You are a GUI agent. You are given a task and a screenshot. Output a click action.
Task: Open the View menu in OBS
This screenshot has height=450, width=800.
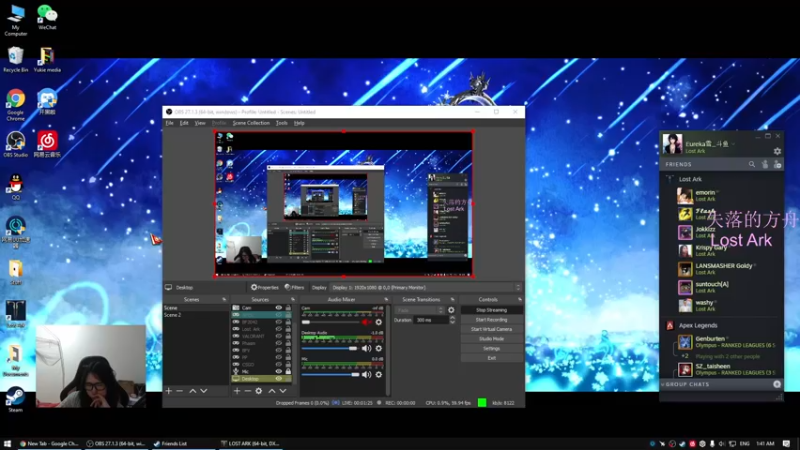coord(200,123)
